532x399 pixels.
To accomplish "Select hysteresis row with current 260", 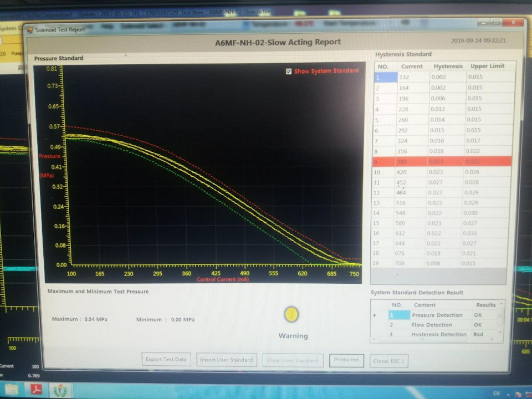I will tap(443, 120).
